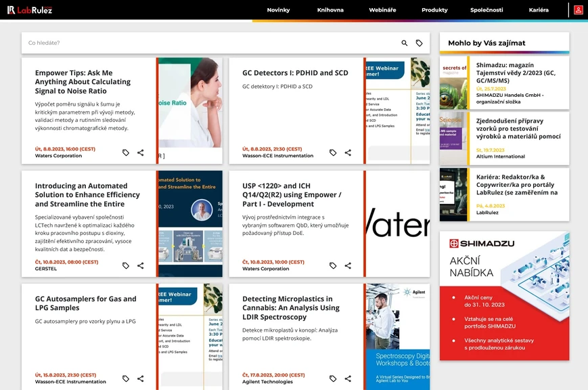Share the Detecting Microplastics in Cannabis card
This screenshot has width=588, height=390.
pyautogui.click(x=348, y=378)
